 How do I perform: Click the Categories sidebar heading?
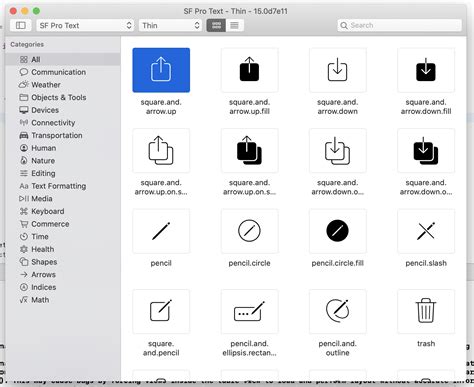coord(27,44)
